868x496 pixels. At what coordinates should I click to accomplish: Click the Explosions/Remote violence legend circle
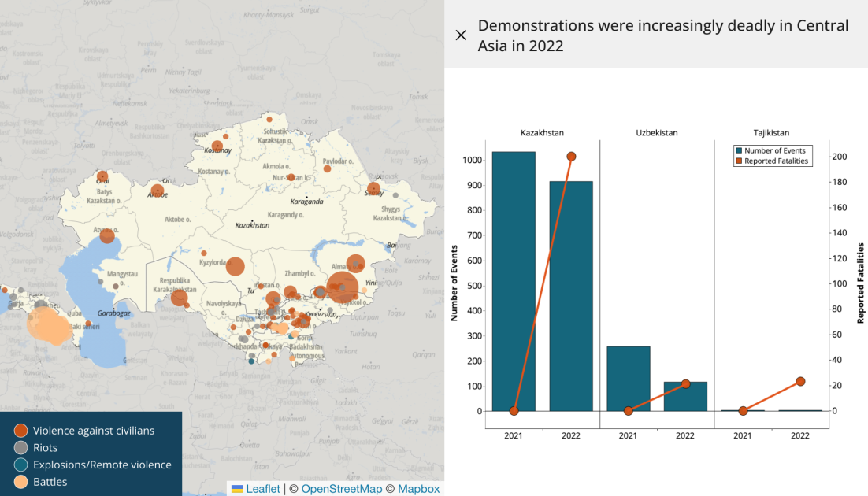click(x=20, y=465)
